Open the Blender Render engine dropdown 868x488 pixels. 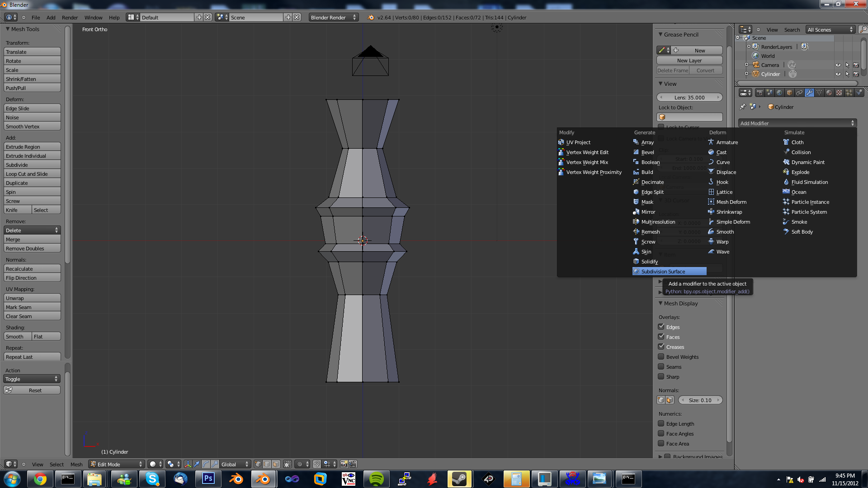click(x=334, y=17)
